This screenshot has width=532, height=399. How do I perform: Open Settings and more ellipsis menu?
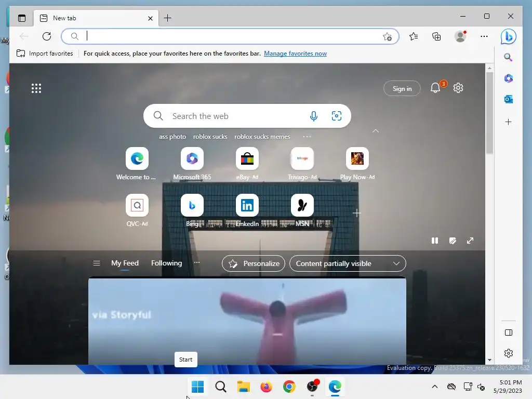484,36
